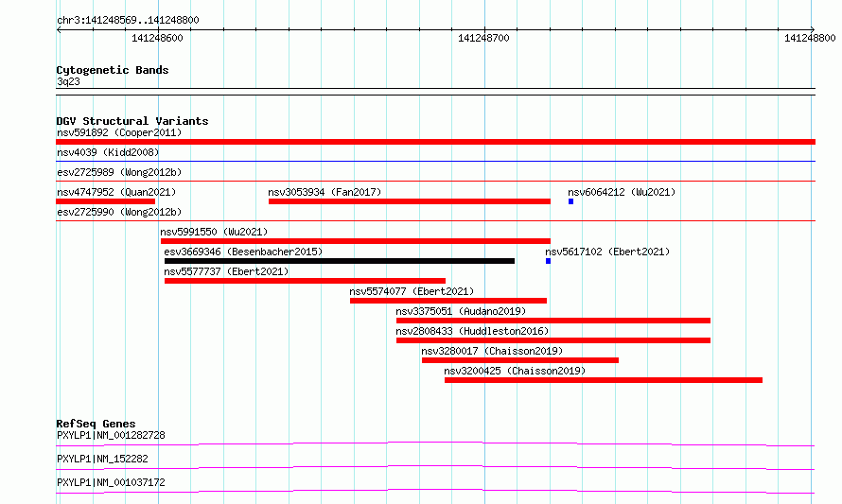
Task: Click the nsv5577737 (Ebert2021) red bar
Action: pyautogui.click(x=305, y=281)
